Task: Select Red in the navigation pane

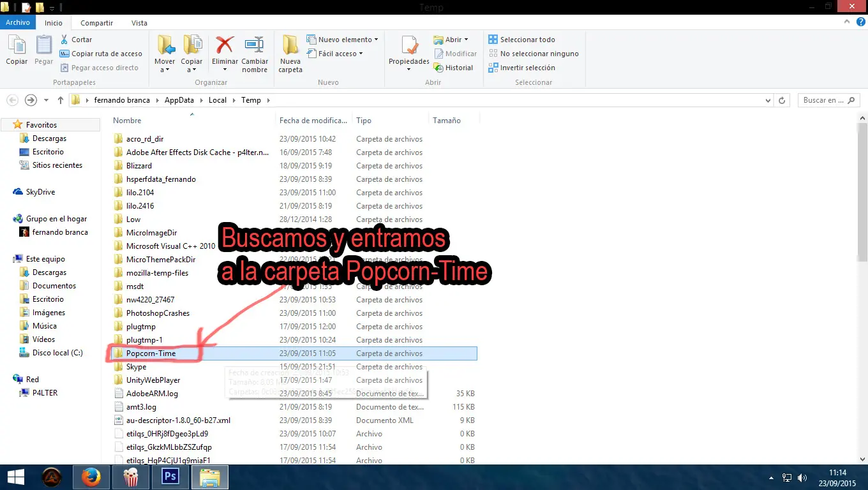Action: (33, 380)
